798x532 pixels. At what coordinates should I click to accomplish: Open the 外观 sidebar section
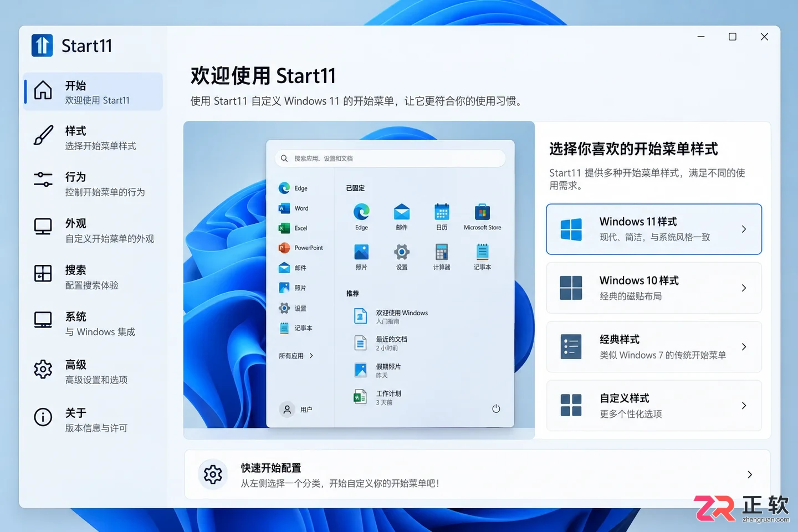coord(93,231)
